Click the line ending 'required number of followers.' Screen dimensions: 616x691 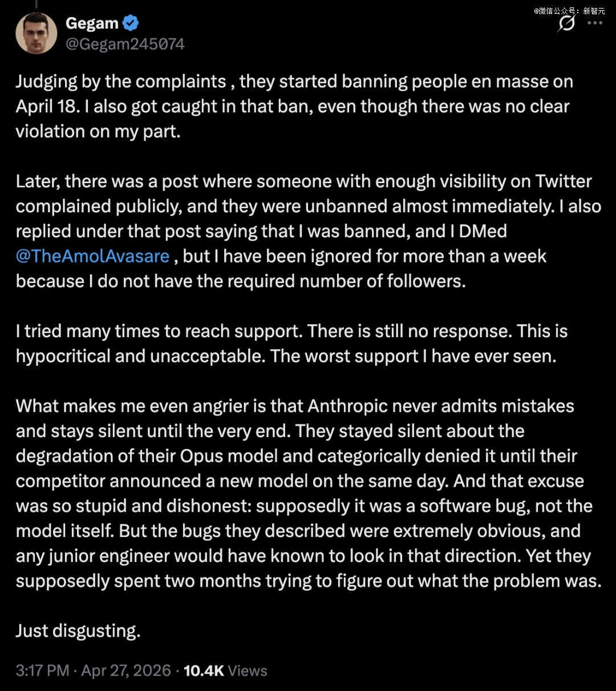[x=241, y=281]
